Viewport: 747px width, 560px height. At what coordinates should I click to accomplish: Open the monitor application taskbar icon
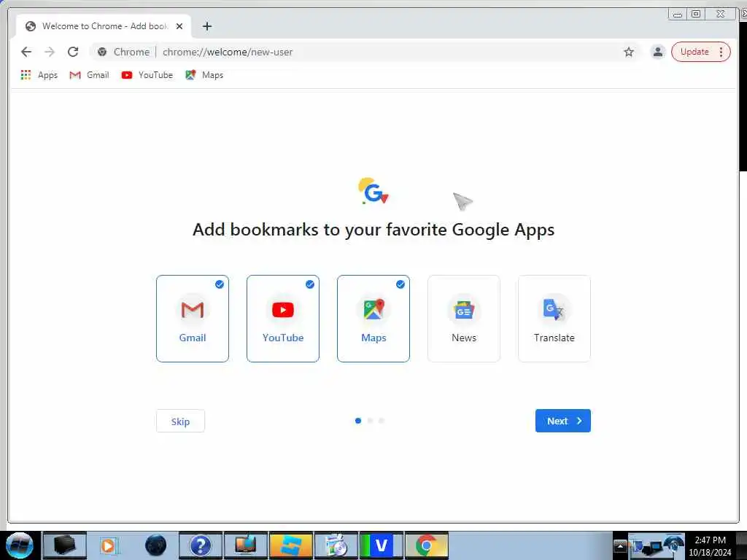point(246,545)
